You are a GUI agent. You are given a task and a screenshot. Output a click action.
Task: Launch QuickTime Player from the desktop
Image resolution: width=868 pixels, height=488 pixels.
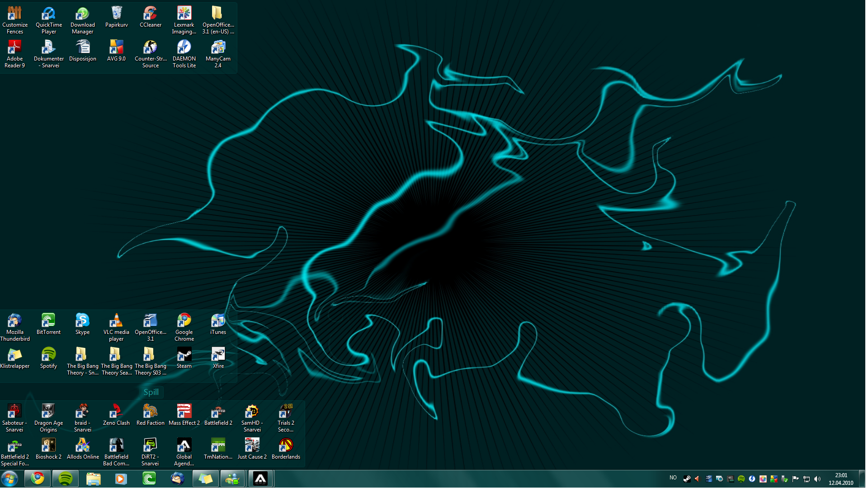point(49,20)
